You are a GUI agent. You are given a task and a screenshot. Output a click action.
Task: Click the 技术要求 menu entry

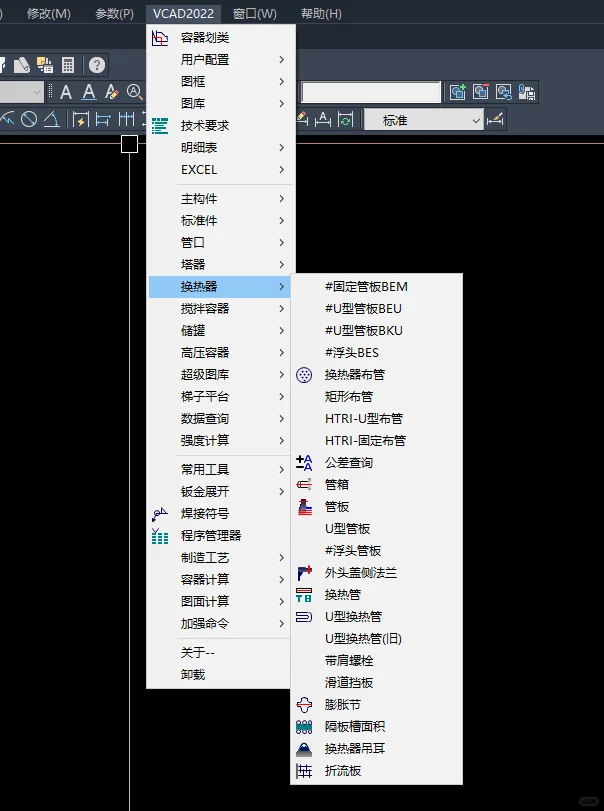(221, 126)
